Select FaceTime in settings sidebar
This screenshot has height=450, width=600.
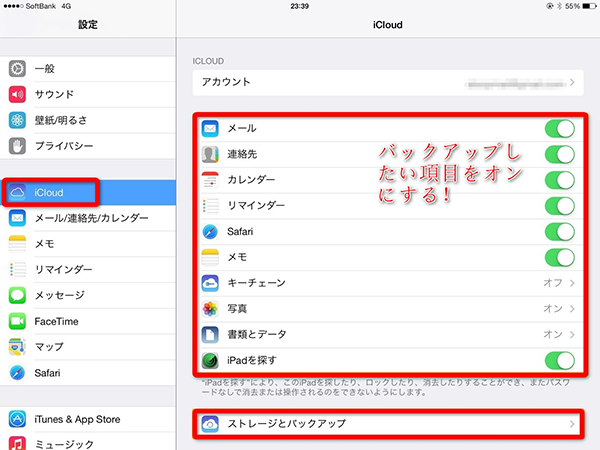tap(88, 321)
